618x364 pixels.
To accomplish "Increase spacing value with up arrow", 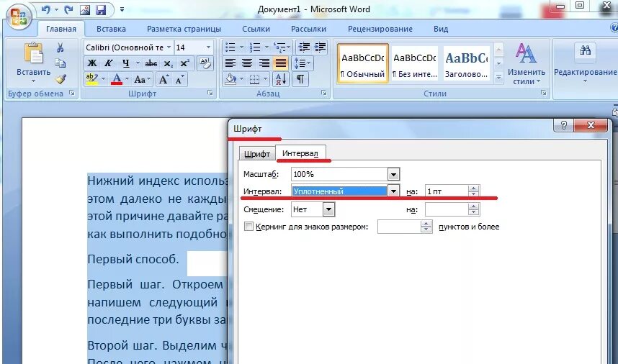I will (x=474, y=188).
